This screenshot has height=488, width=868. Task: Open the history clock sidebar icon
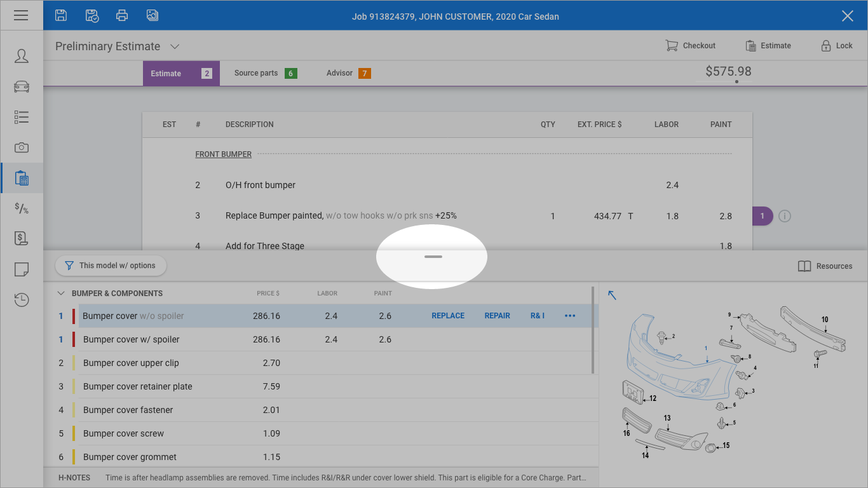(x=22, y=300)
